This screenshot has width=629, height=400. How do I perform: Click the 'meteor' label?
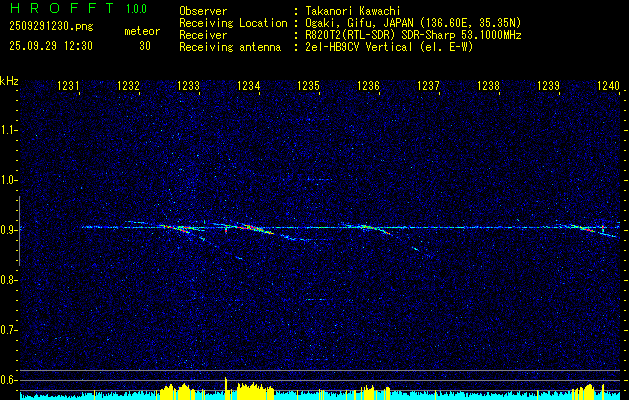pyautogui.click(x=142, y=31)
